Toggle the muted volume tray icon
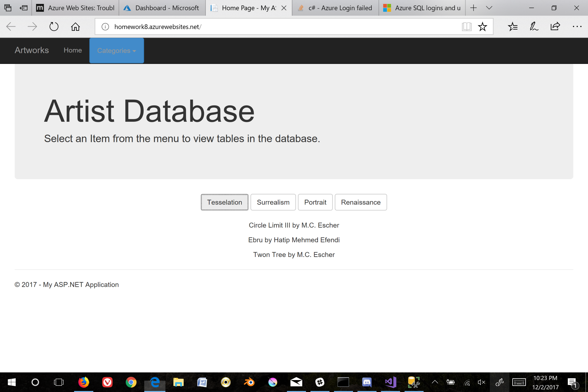Viewport: 588px width, 392px height. pyautogui.click(x=481, y=382)
